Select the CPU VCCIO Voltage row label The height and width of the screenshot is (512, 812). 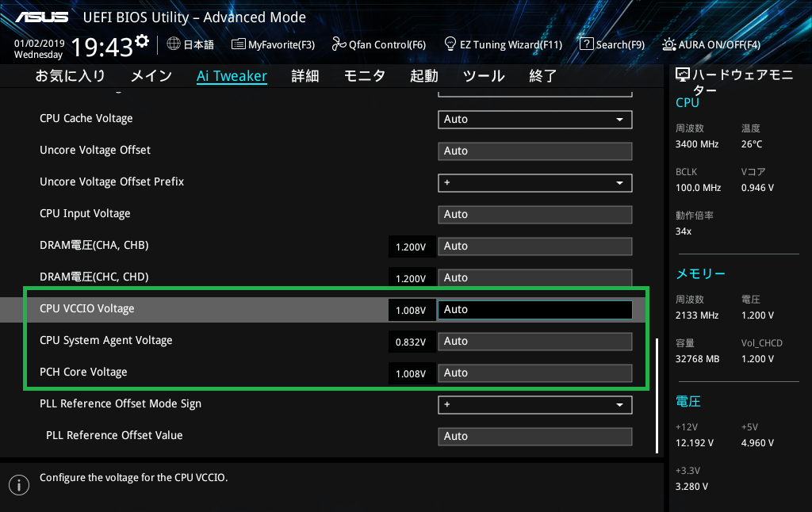(87, 308)
